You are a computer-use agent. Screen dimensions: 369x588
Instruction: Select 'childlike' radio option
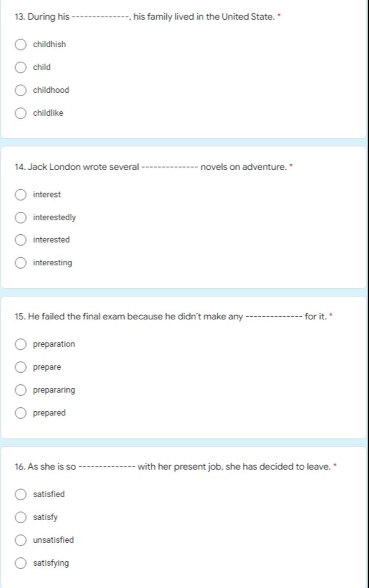point(21,113)
